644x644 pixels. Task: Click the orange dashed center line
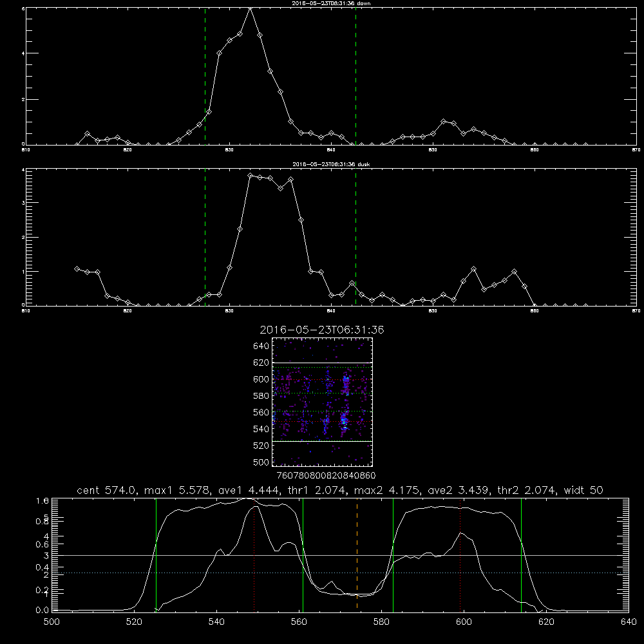(x=357, y=554)
